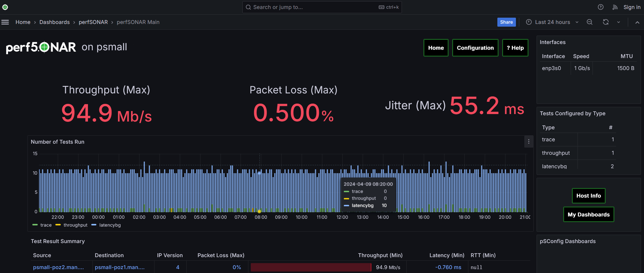The height and width of the screenshot is (273, 644).
Task: Open the help question mark icon
Action: [601, 7]
